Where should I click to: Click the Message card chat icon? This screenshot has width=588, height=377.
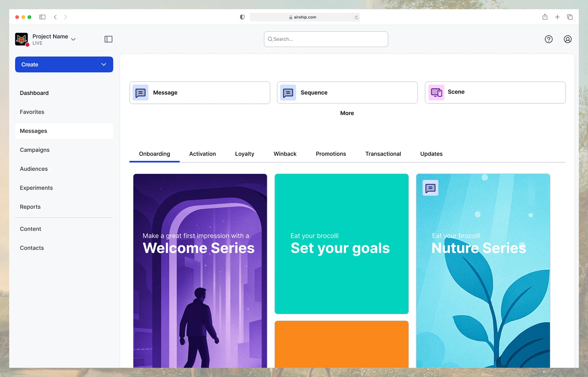pyautogui.click(x=140, y=93)
